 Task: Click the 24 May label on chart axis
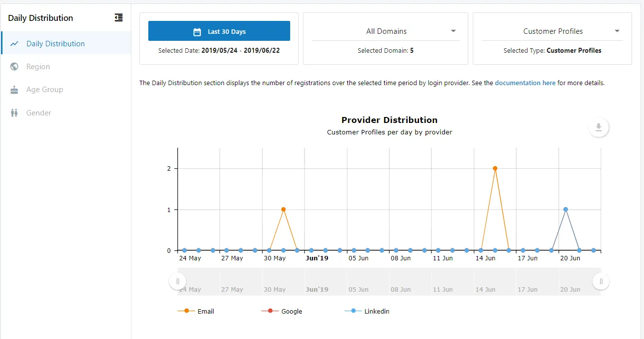point(190,258)
